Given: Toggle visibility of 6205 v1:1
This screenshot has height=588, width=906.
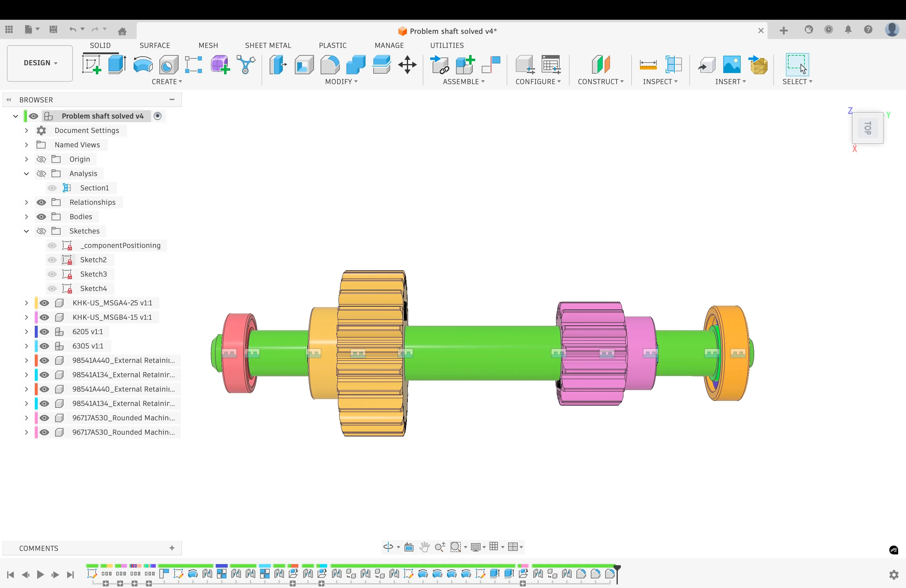Looking at the screenshot, I should click(44, 332).
